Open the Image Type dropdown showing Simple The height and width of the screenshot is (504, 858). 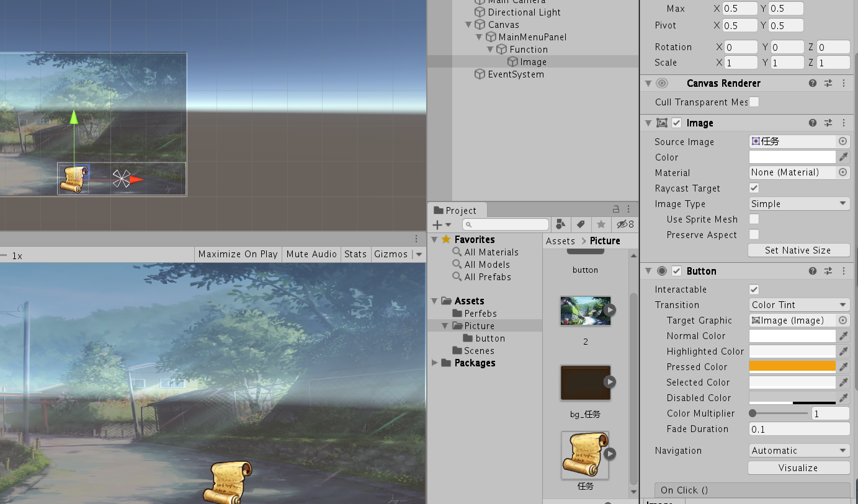tap(799, 204)
